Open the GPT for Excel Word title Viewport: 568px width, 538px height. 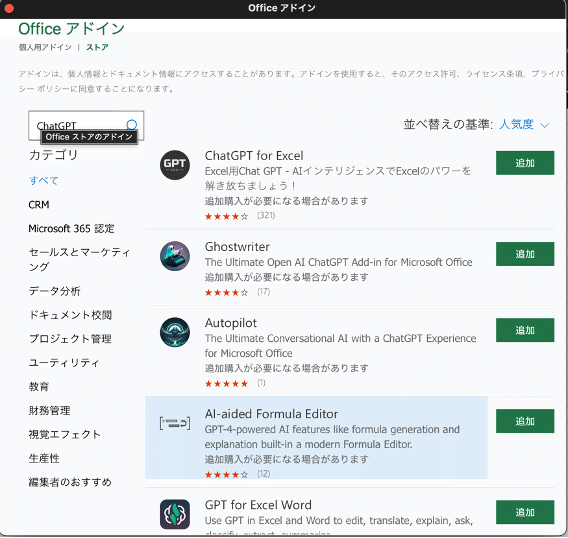point(258,505)
